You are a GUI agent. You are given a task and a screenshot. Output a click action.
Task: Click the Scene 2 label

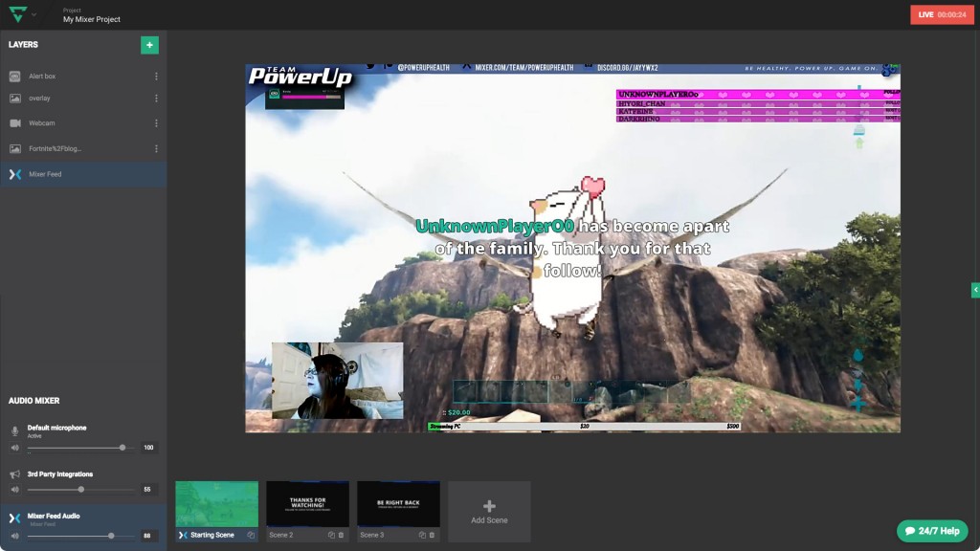(281, 536)
